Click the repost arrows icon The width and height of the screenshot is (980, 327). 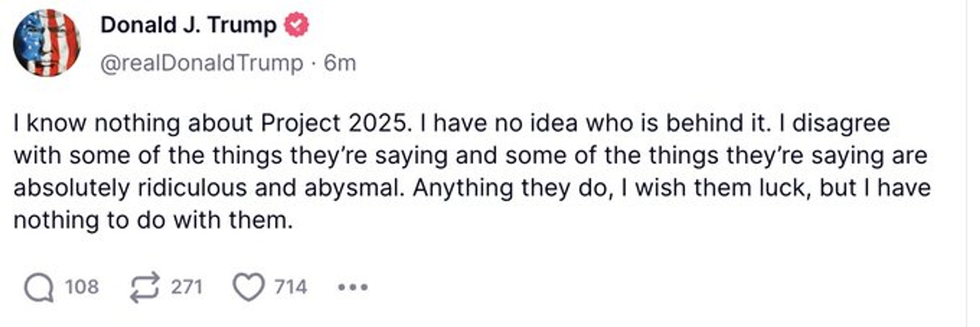coord(145,287)
